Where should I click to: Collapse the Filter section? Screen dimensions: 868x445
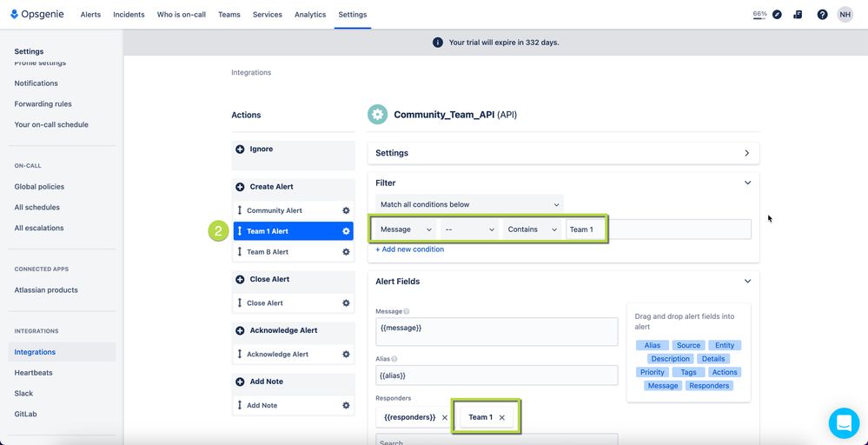747,183
